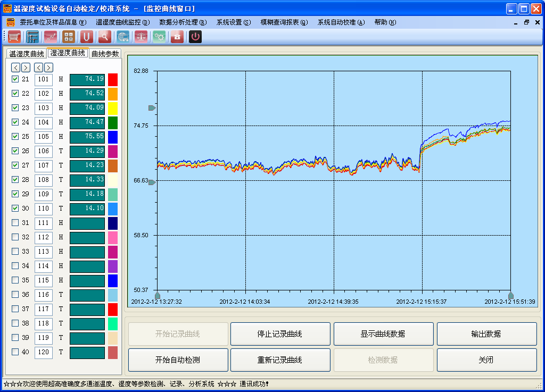Click the red telephone toolbar icon
This screenshot has height=392, width=545.
coord(177,37)
